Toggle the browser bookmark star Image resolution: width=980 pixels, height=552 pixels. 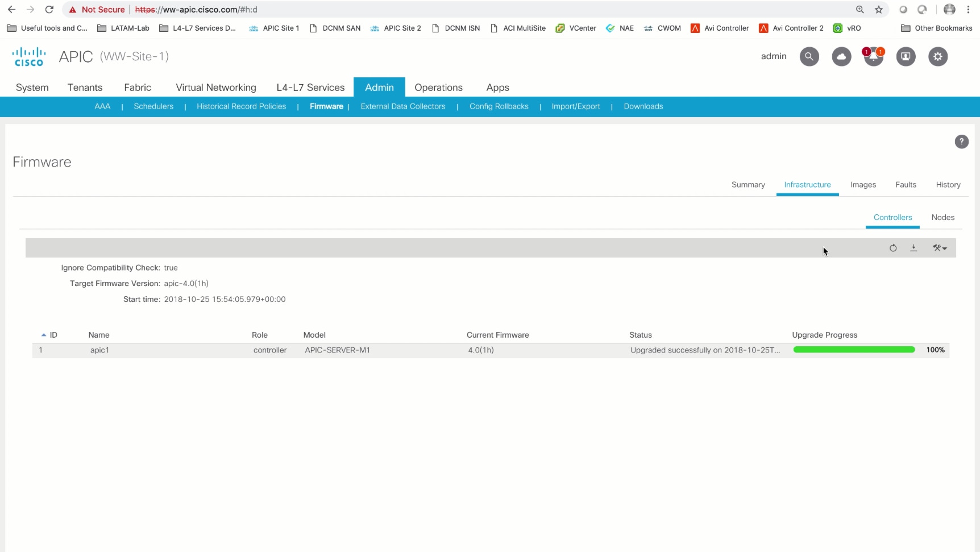879,10
